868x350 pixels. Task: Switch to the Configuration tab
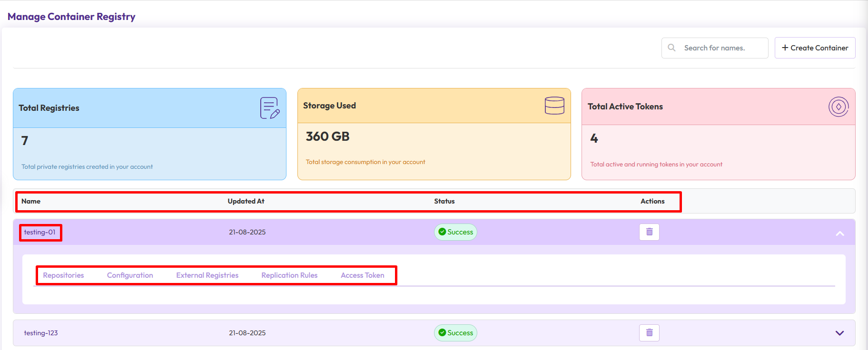pos(130,275)
